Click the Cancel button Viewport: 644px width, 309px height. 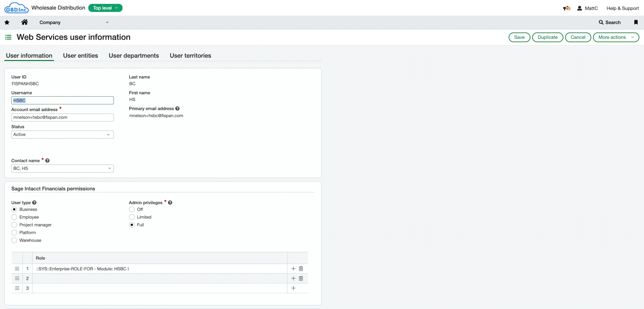[x=578, y=37]
